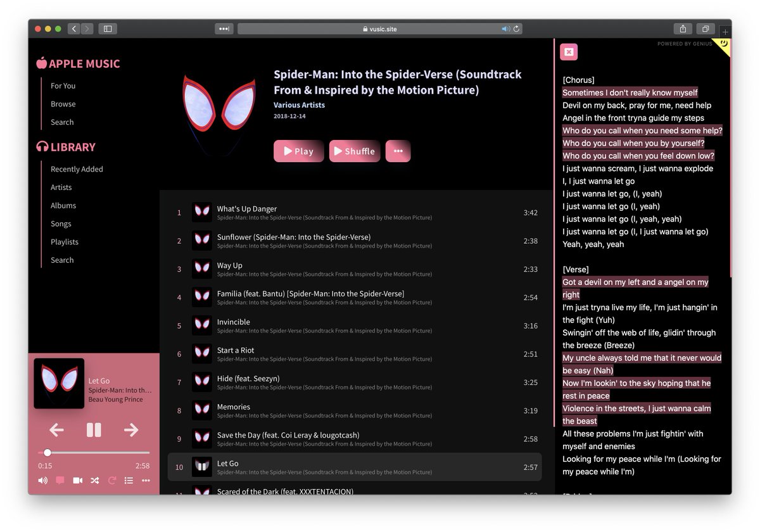The image size is (760, 532).
Task: Open Playlists in Library
Action: point(65,242)
